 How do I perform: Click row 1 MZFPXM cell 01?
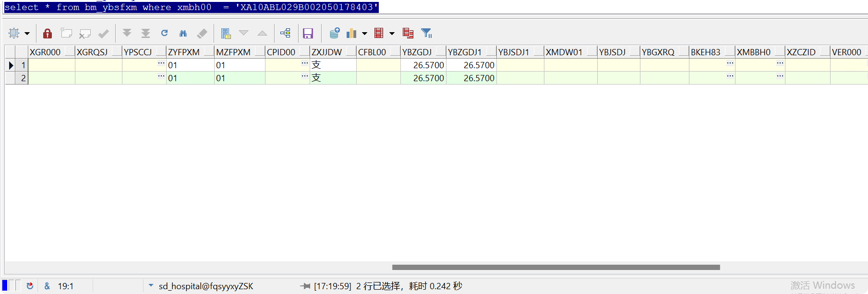point(240,65)
